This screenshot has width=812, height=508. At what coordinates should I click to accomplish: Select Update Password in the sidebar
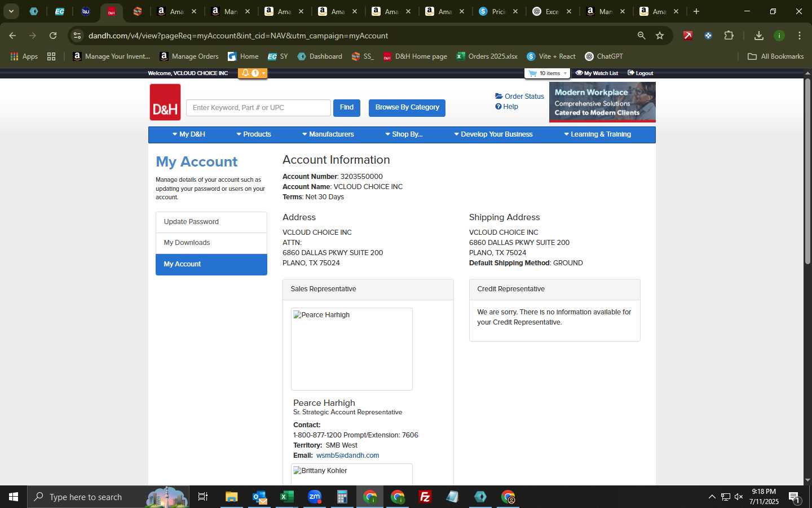point(211,222)
